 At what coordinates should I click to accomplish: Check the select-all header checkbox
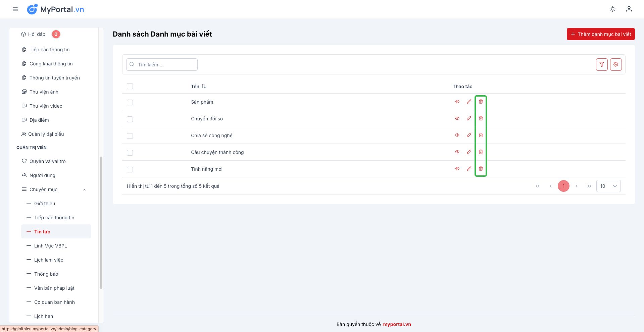coord(130,87)
